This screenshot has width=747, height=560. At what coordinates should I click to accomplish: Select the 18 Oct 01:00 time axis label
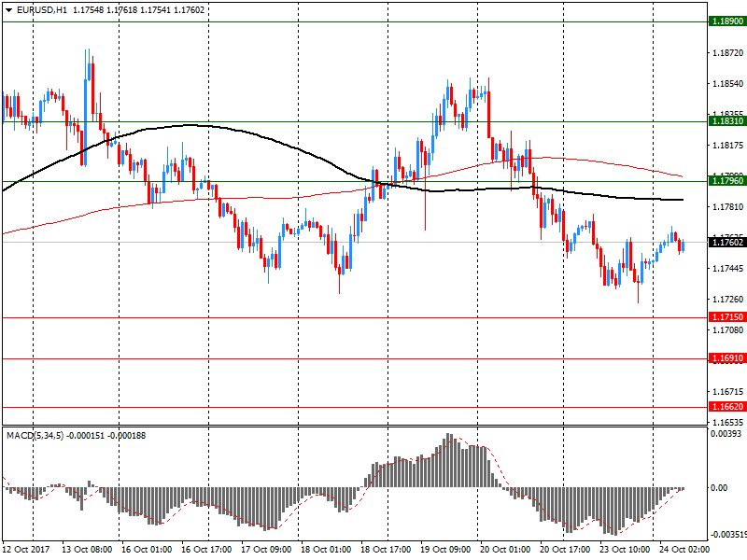[326, 550]
